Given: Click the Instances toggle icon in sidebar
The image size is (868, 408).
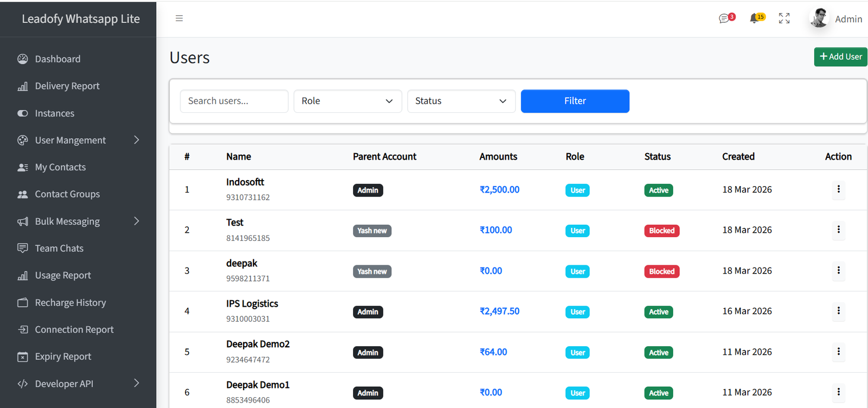Looking at the screenshot, I should point(22,113).
